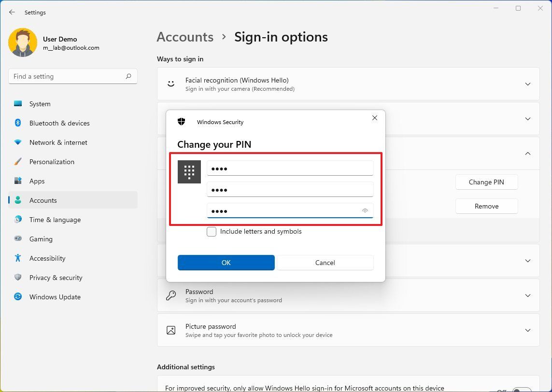Open Windows Update from the sidebar
The image size is (552, 392).
tap(17, 297)
